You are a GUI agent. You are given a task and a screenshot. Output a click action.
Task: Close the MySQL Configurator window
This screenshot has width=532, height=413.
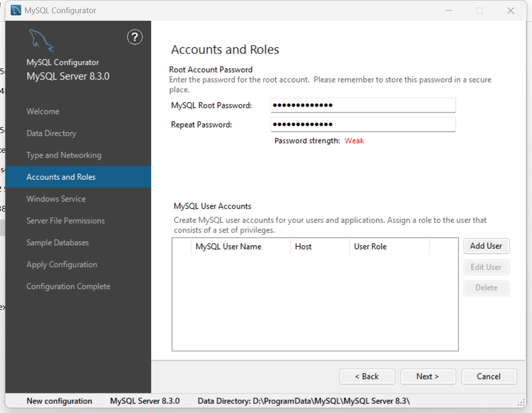coord(511,11)
